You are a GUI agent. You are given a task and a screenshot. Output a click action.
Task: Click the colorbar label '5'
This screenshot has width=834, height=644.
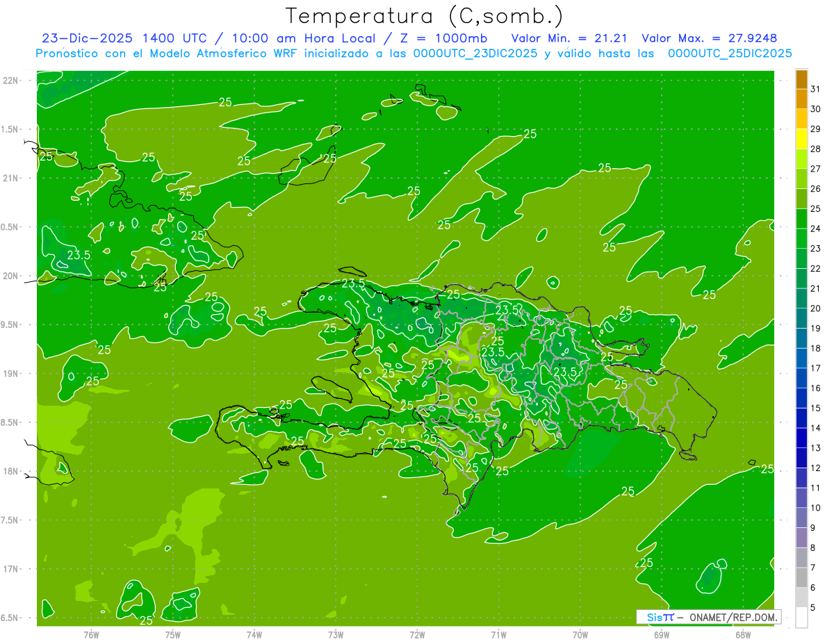pyautogui.click(x=813, y=608)
